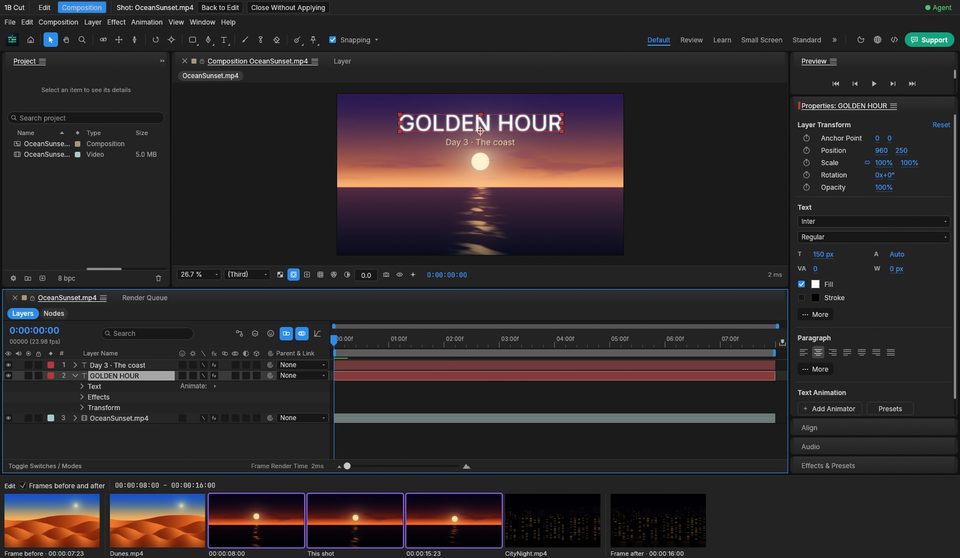
Task: Select the Rectangle shape tool
Action: point(192,40)
